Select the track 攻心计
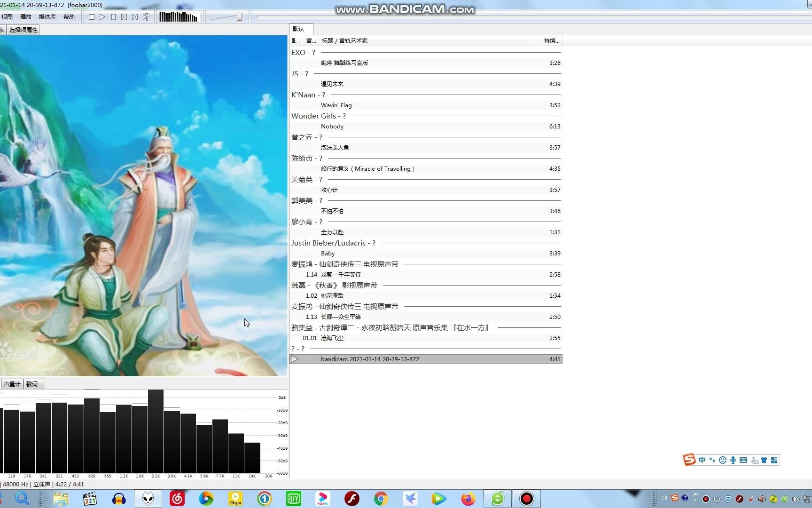The image size is (812, 508). pyautogui.click(x=426, y=190)
